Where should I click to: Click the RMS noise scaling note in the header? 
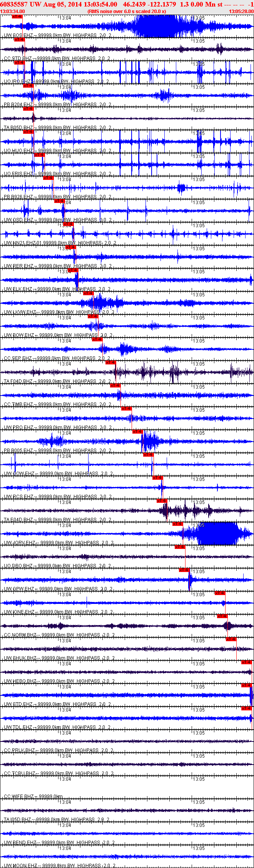(x=127, y=12)
